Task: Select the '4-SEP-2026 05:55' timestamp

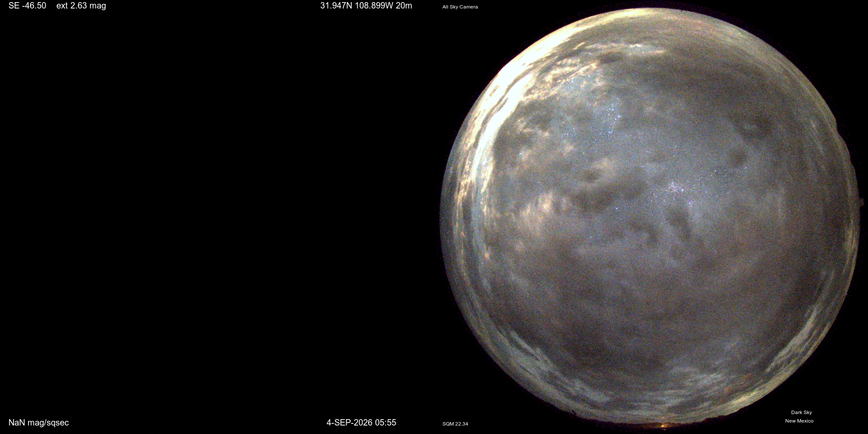Action: point(361,423)
